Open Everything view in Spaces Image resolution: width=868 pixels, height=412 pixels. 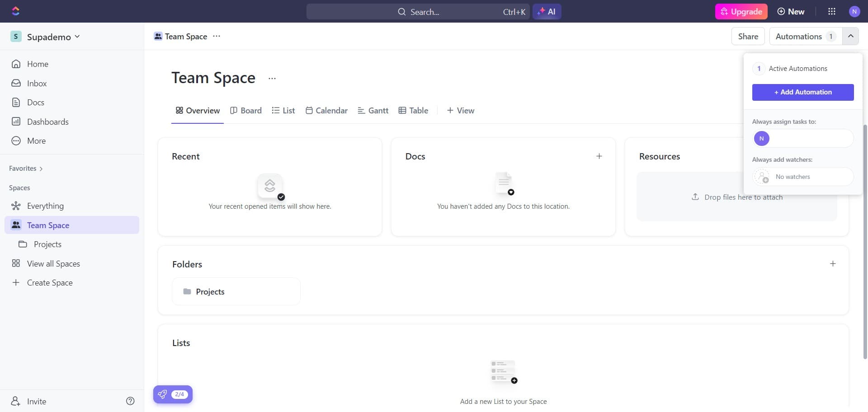point(46,206)
